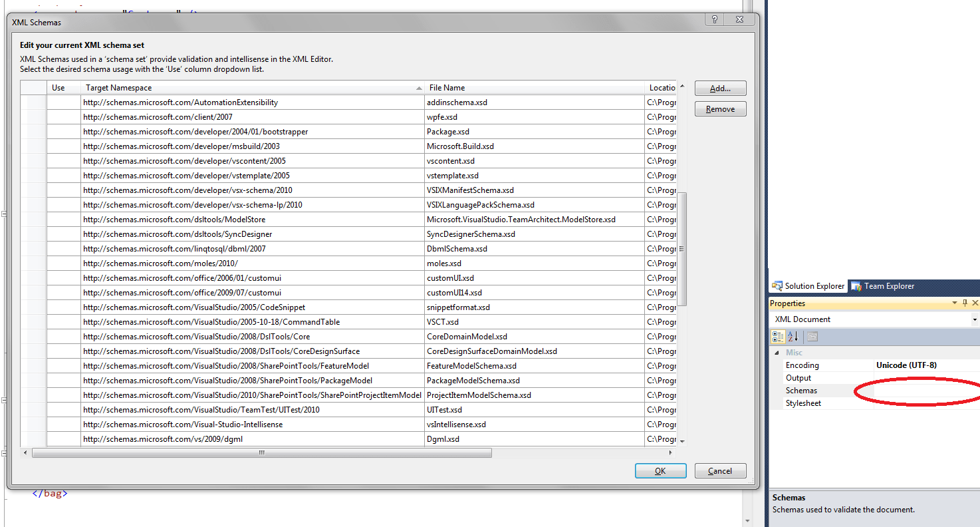Click the Property Pages icon in Properties toolbar
980x527 pixels.
pos(812,337)
